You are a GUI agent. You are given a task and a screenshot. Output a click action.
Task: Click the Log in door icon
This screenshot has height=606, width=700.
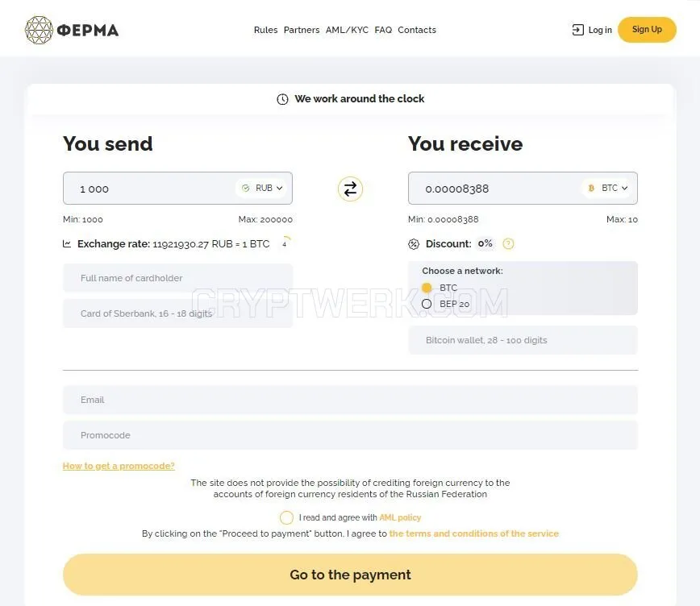pyautogui.click(x=577, y=30)
